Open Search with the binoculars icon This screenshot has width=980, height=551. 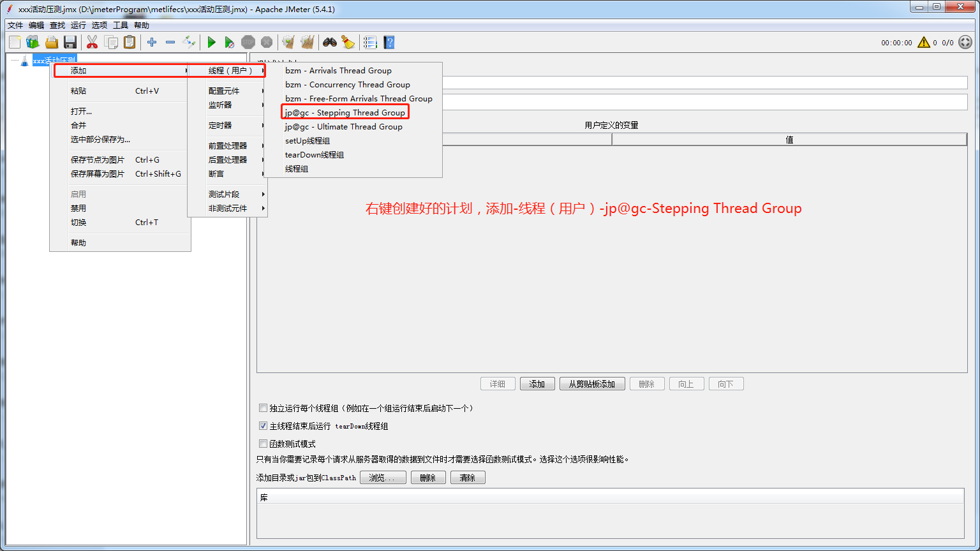329,42
